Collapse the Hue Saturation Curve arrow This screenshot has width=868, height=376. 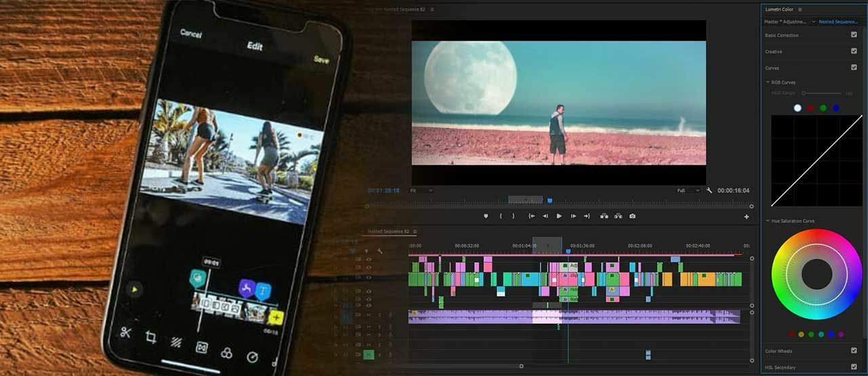click(x=768, y=221)
